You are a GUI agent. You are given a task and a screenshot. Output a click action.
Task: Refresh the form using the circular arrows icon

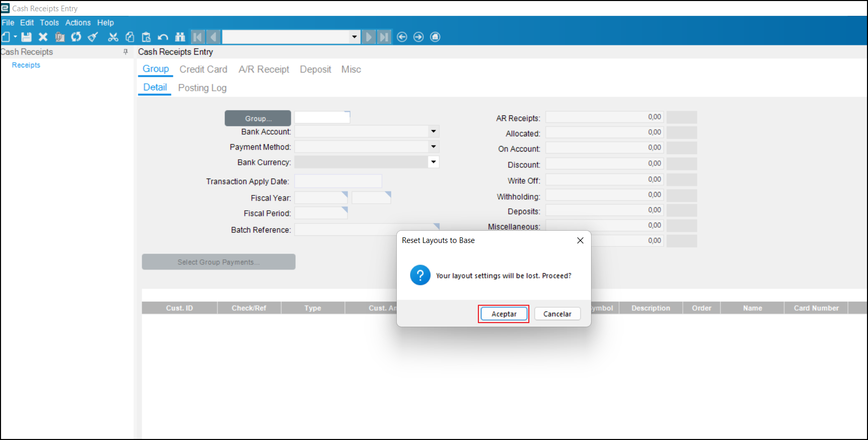(x=76, y=37)
